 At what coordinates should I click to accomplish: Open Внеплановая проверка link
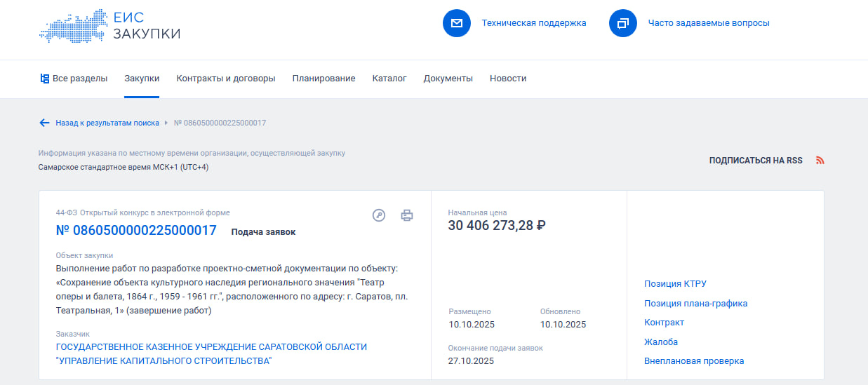pyautogui.click(x=694, y=361)
